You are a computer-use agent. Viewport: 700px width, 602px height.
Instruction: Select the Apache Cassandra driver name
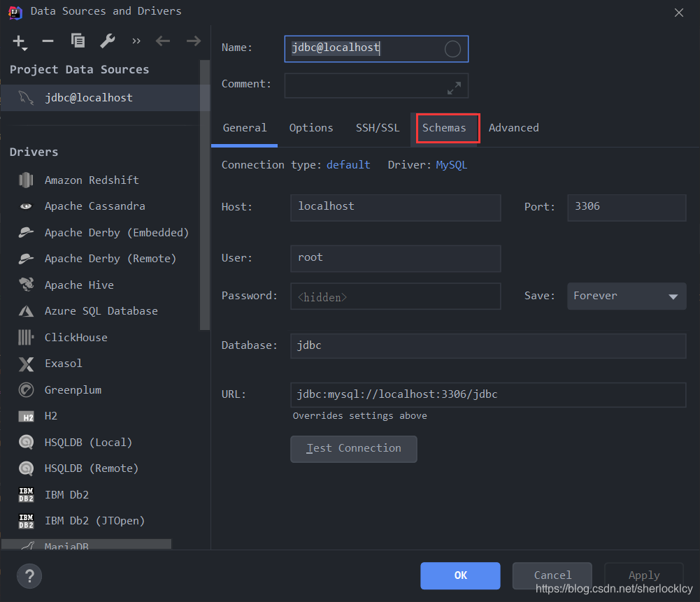click(x=94, y=206)
